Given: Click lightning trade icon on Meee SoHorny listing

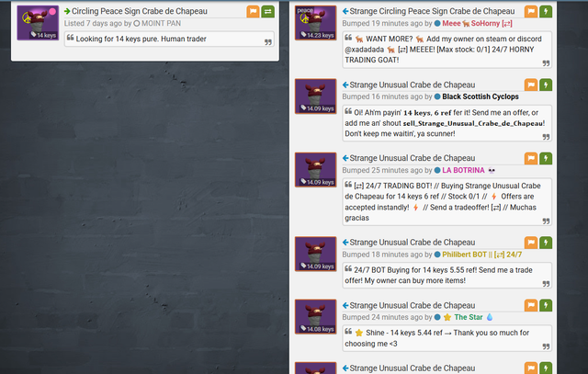Looking at the screenshot, I should 546,12.
